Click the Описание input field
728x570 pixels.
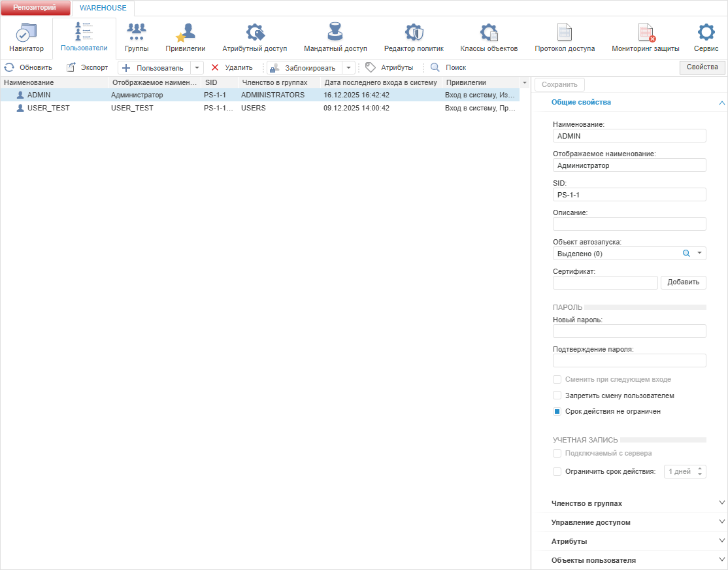(x=629, y=224)
